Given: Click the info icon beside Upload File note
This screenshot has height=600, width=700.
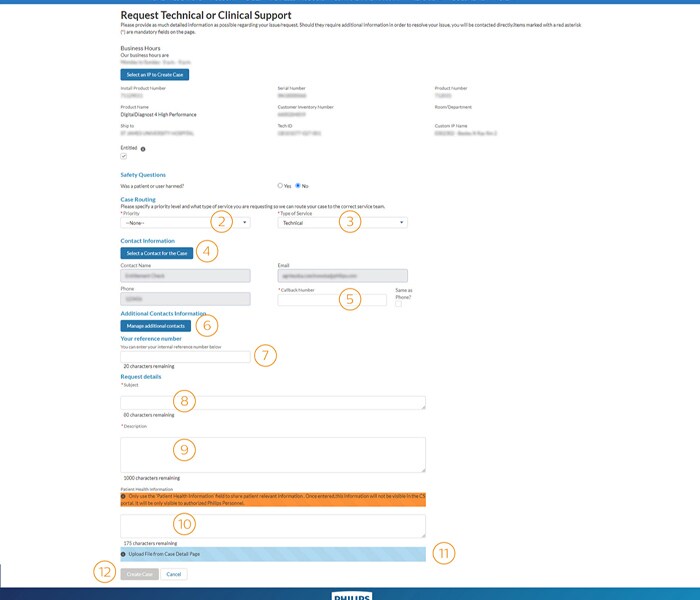Looking at the screenshot, I should point(124,553).
